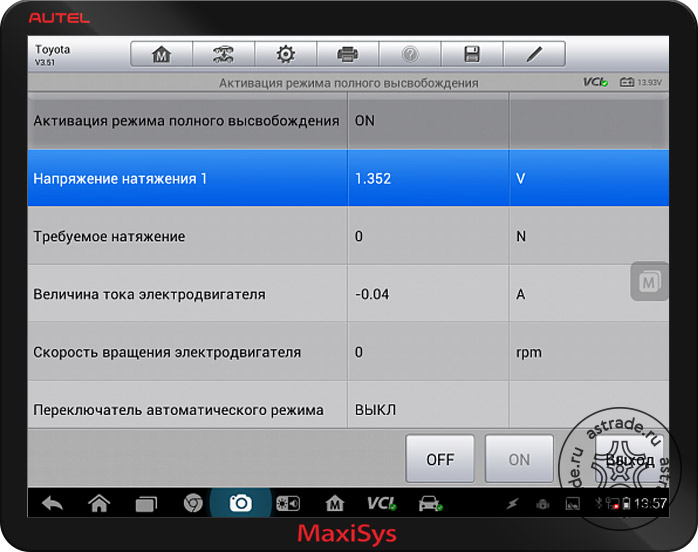Open the MaxiSys home toolbar icon
Image resolution: width=698 pixels, height=552 pixels.
tap(162, 54)
